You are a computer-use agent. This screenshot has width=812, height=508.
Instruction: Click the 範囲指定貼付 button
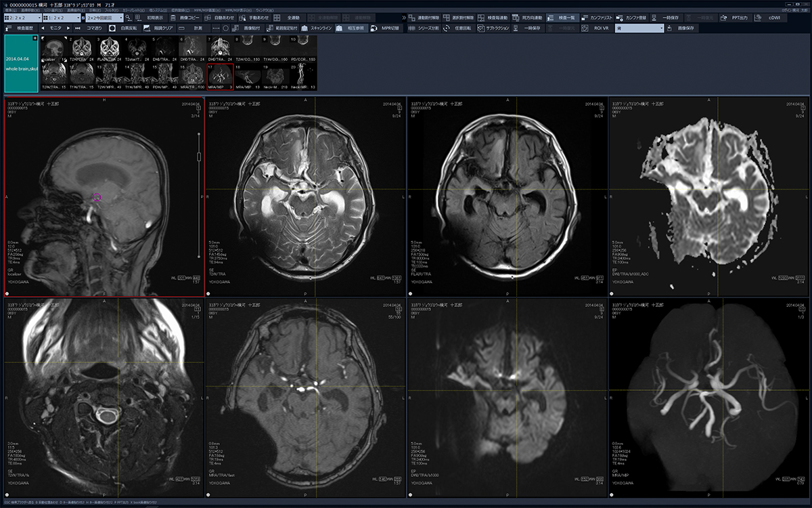point(281,28)
